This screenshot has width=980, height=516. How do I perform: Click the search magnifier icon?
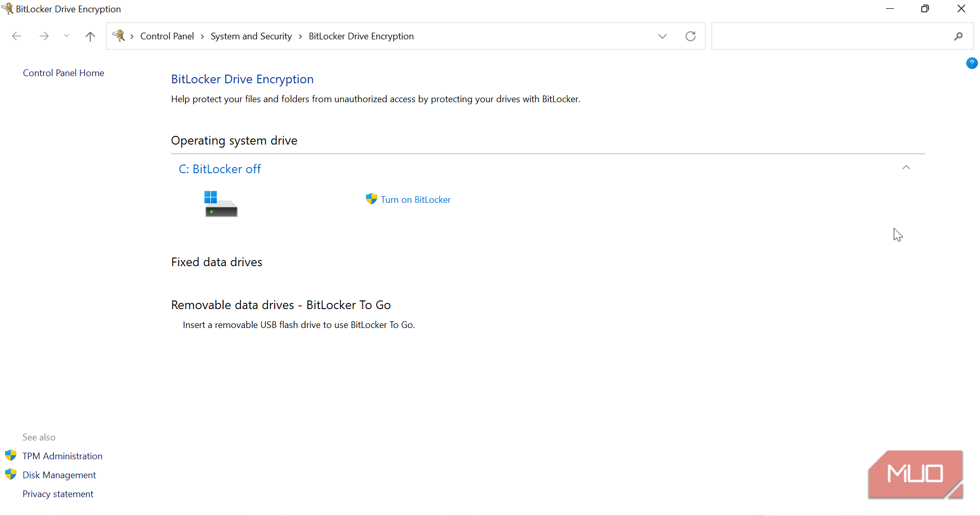tap(959, 36)
